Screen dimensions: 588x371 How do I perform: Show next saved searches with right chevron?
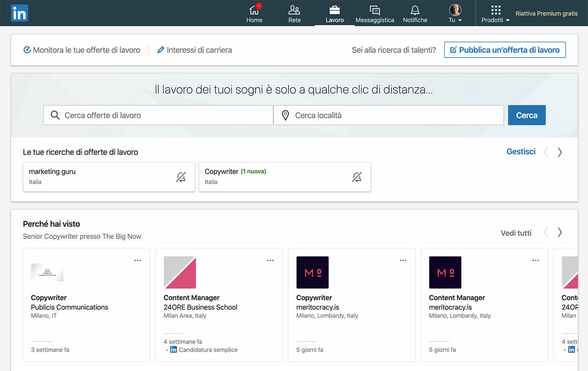point(560,152)
